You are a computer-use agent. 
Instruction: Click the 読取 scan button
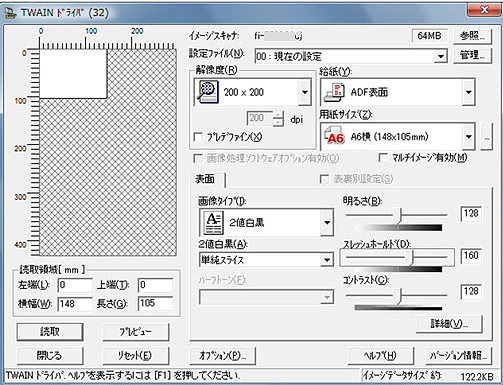(50, 332)
